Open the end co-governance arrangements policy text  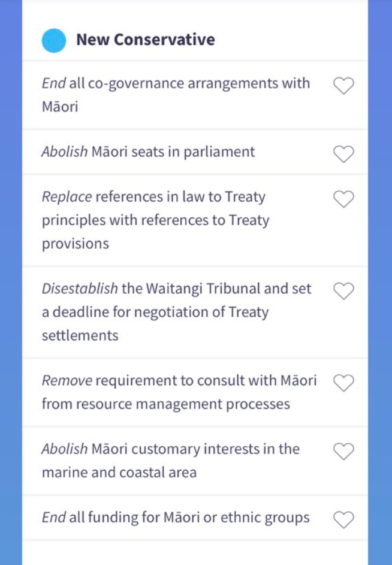coord(176,95)
